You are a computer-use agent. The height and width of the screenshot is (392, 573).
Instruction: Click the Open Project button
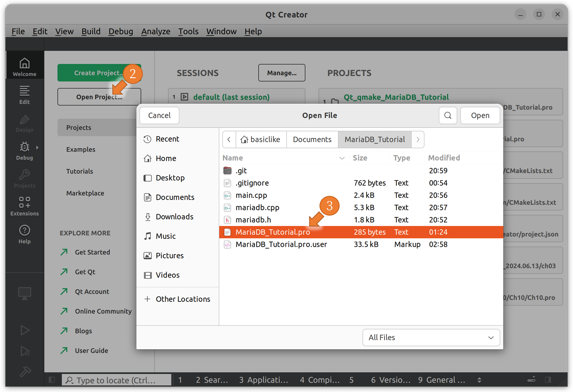pyautogui.click(x=99, y=97)
